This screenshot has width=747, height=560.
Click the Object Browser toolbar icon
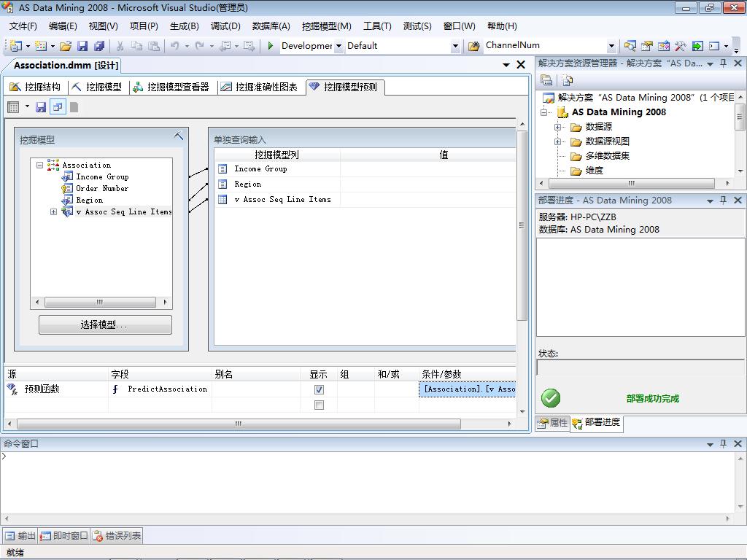[664, 46]
